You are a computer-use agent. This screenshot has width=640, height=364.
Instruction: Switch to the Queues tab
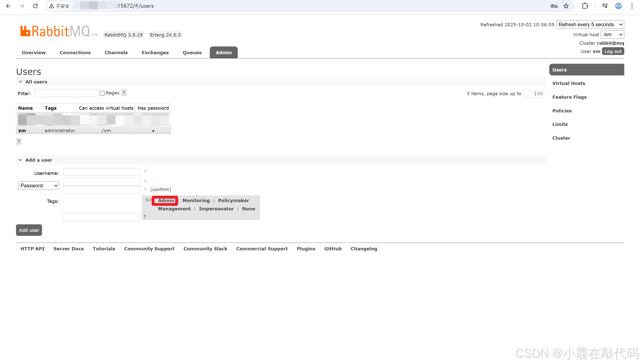[192, 52]
